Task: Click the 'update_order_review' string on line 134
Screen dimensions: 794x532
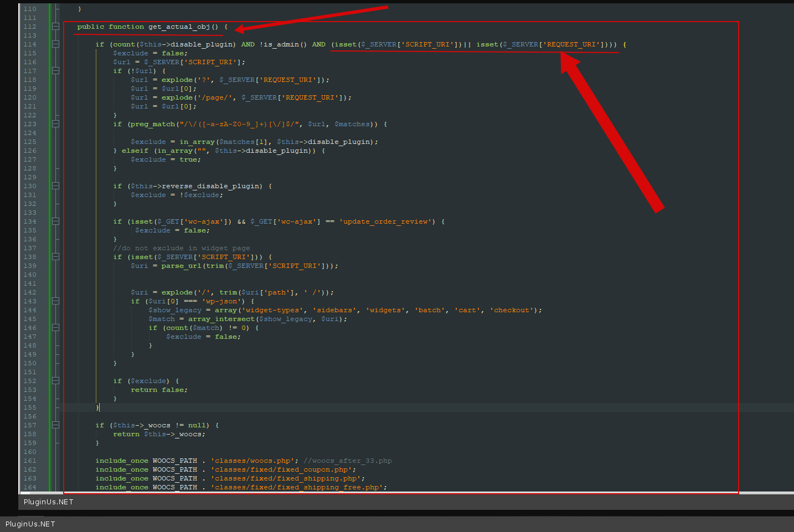Action: [x=385, y=221]
